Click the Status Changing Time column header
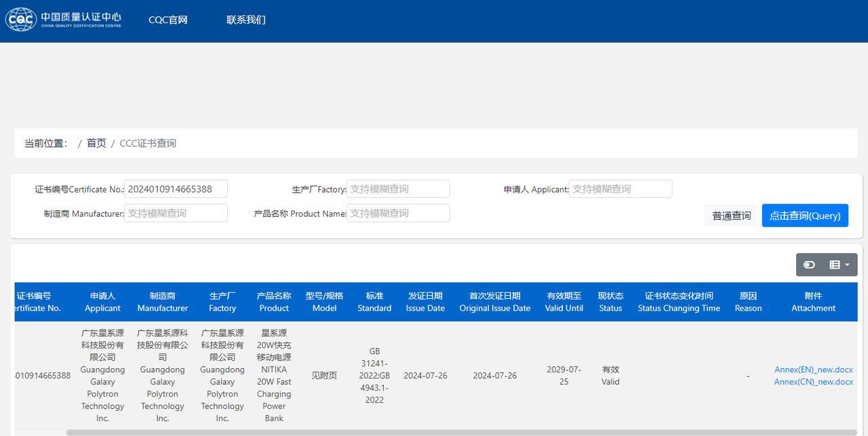The image size is (868, 436). pos(679,302)
